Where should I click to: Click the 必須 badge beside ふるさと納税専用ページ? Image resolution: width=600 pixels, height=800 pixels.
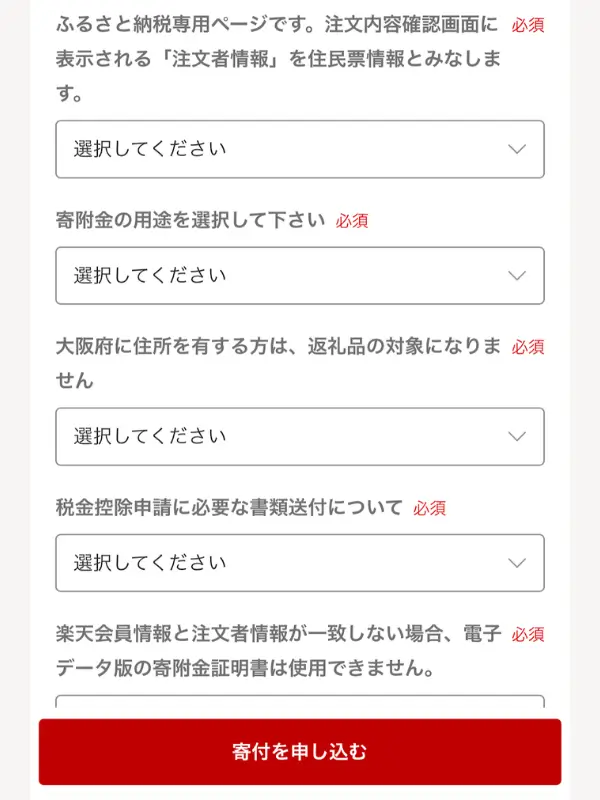tap(528, 25)
